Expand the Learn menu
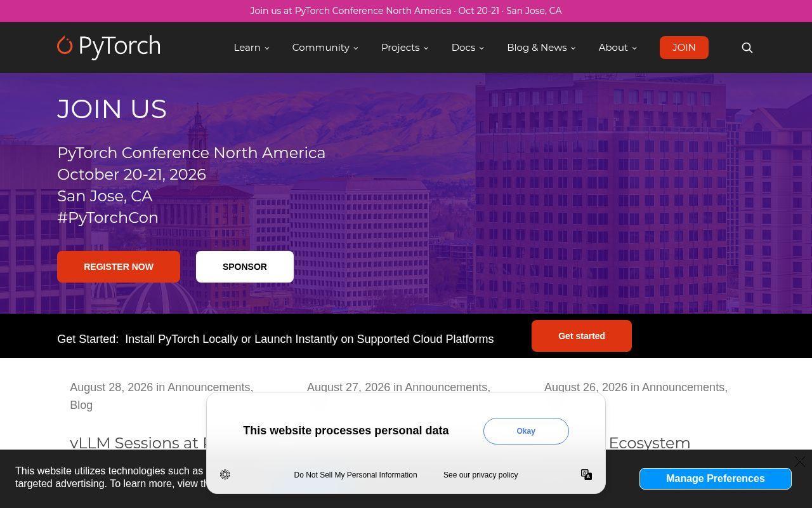Viewport: 812px width, 508px height. pyautogui.click(x=251, y=48)
